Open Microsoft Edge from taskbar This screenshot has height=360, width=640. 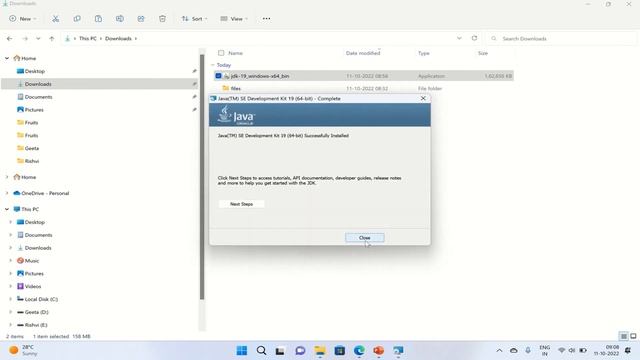pos(359,351)
